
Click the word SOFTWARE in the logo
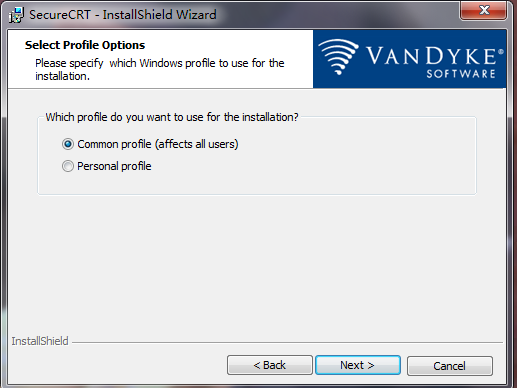click(x=461, y=74)
